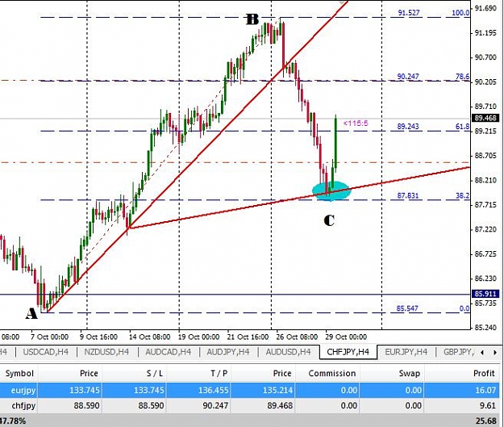This screenshot has height=427, width=504.
Task: Sort by S / L column header
Action: coord(155,373)
